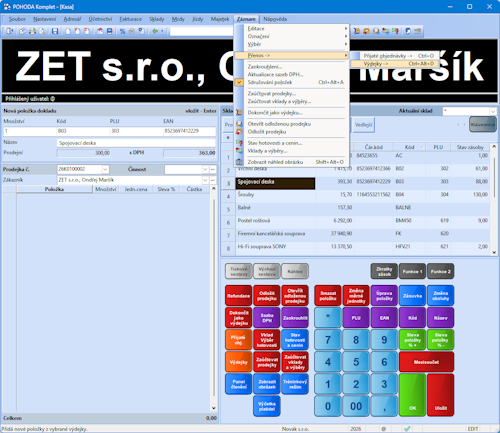Click the percent sign toolbar icon
Viewport: 500px width, 433px height.
[122, 31]
